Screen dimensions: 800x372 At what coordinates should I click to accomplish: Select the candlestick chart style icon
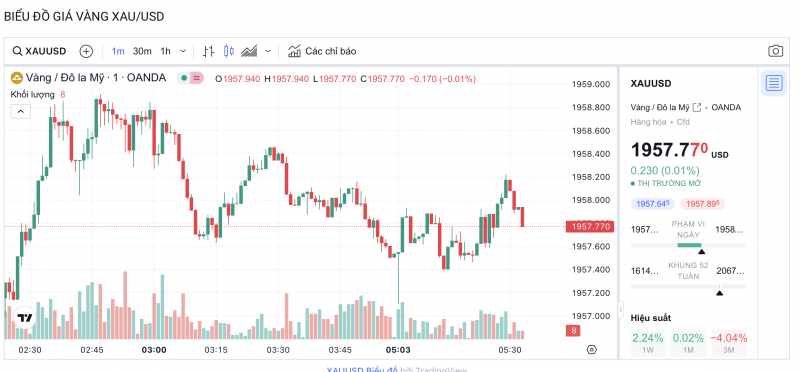229,51
